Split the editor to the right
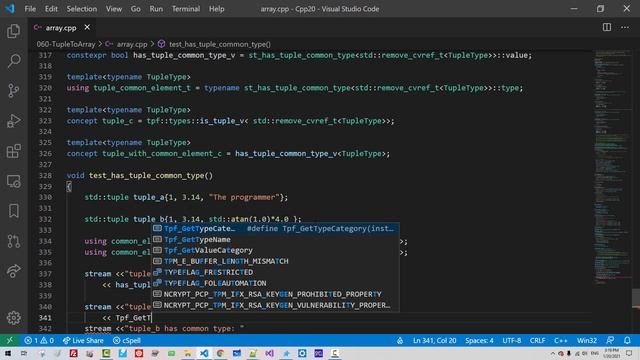 pyautogui.click(x=607, y=27)
